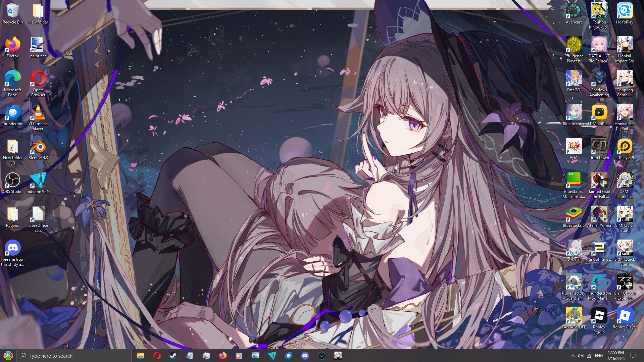Show hidden system tray icons
644x362 pixels.
(x=573, y=356)
